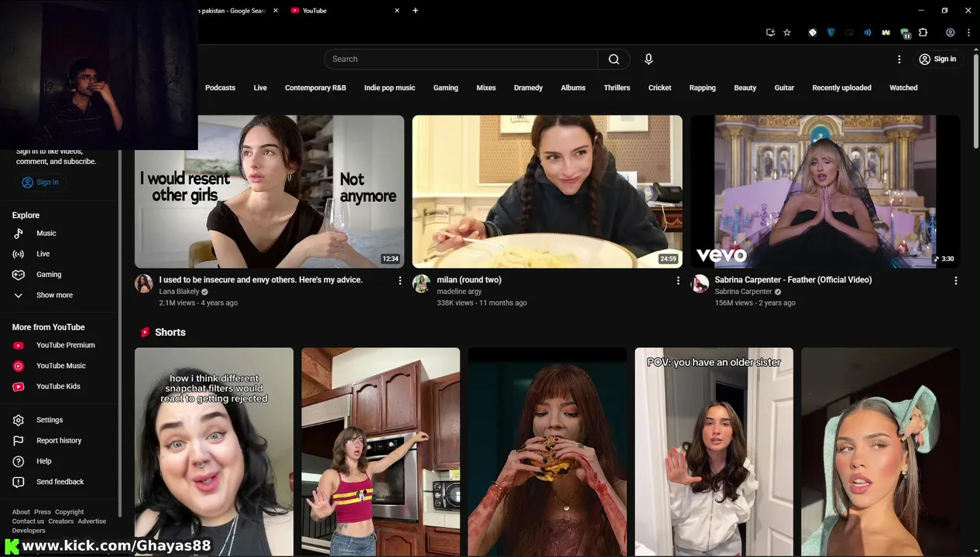Open the browser Extensions puzzle icon
This screenshot has width=980, height=557.
click(923, 32)
